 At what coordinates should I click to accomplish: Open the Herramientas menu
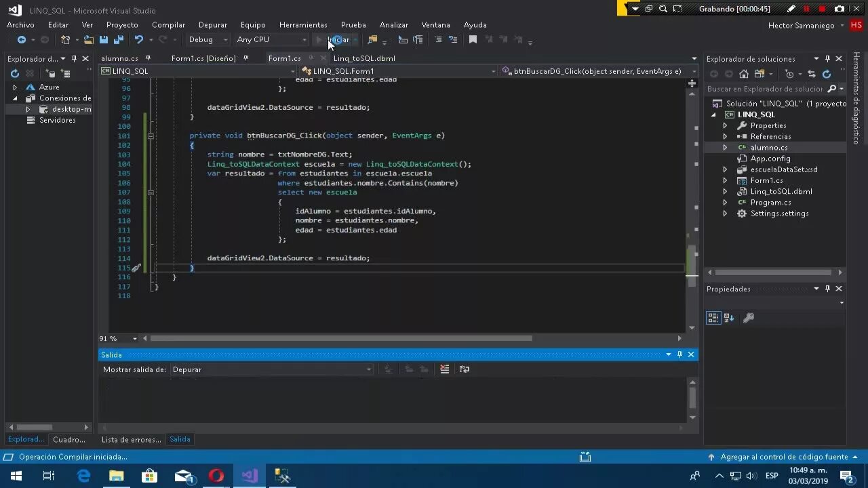click(x=303, y=25)
